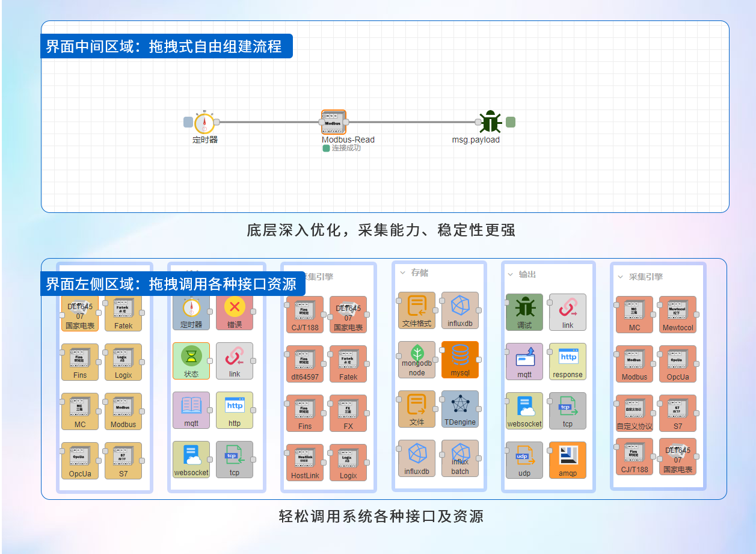Screen dimensions: 756x554
Task: Click the 状态 node with hourglass icon
Action: (191, 361)
